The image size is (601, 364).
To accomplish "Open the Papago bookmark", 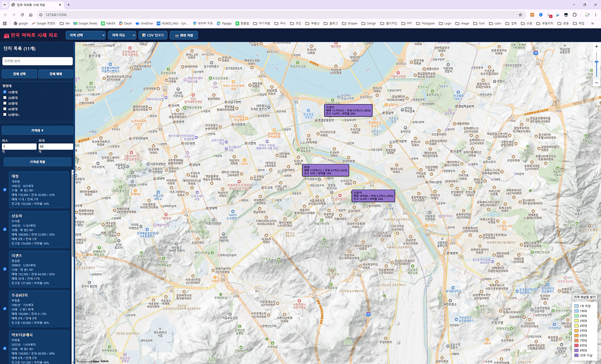I will 224,23.
